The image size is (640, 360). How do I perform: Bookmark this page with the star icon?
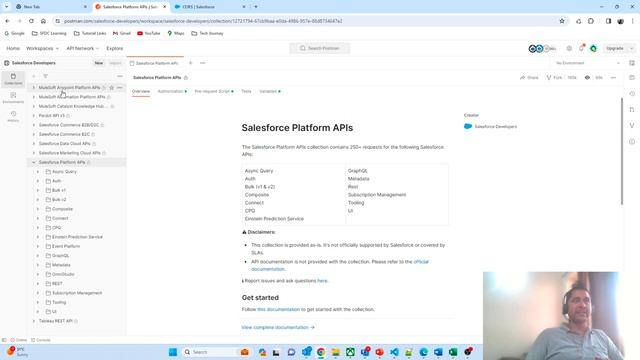(562, 21)
